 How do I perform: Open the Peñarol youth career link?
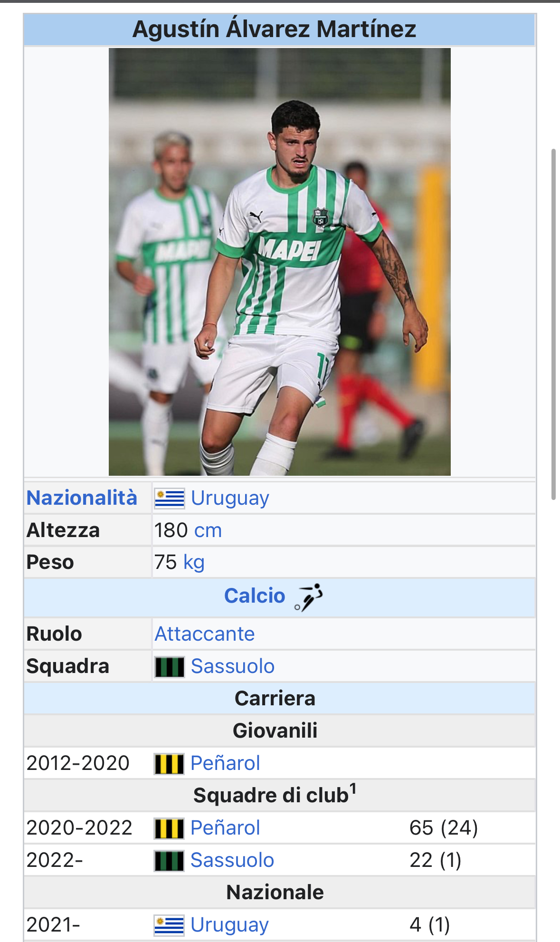[225, 763]
